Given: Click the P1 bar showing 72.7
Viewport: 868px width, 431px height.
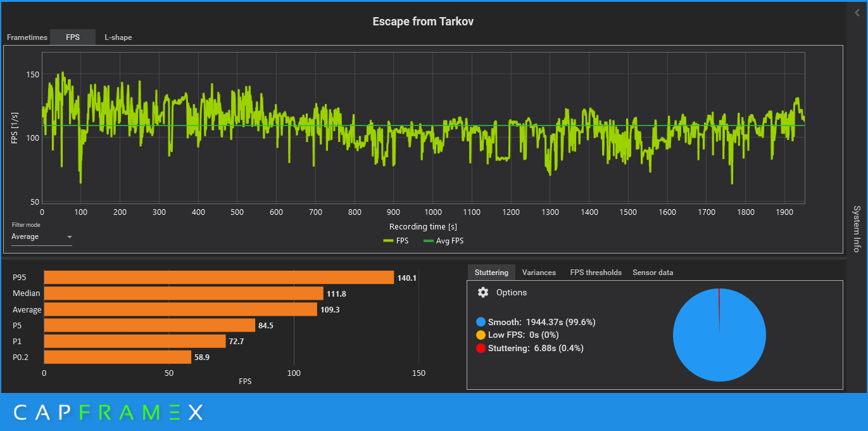Looking at the screenshot, I should tap(135, 341).
